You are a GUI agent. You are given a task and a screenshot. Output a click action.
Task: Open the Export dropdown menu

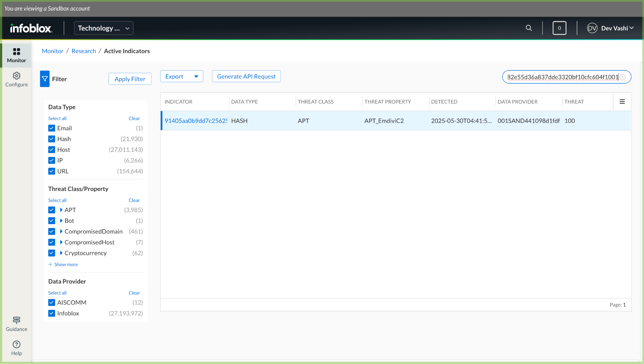182,76
